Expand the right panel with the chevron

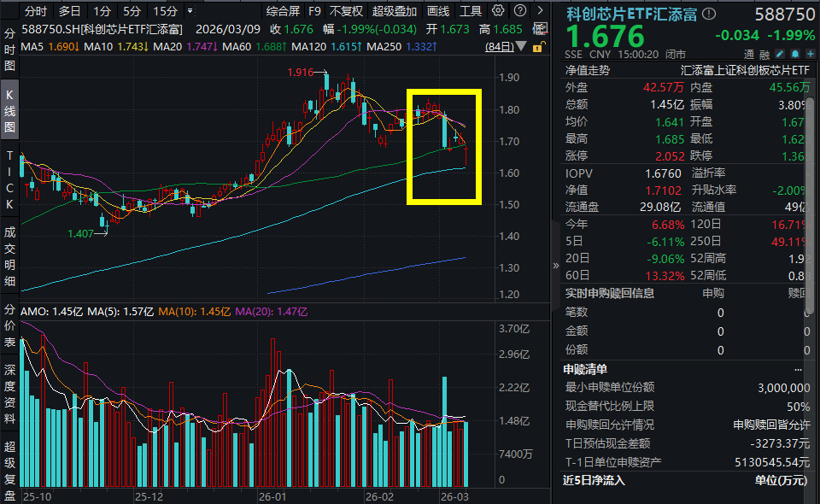556,266
